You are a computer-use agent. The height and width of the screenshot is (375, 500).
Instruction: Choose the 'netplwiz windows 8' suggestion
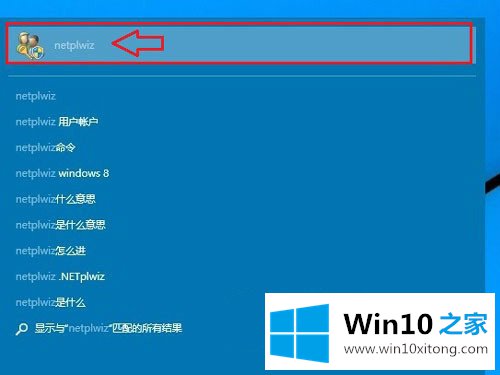62,173
